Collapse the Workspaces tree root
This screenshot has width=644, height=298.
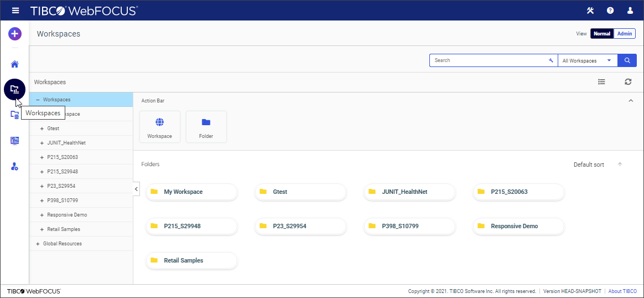click(38, 100)
